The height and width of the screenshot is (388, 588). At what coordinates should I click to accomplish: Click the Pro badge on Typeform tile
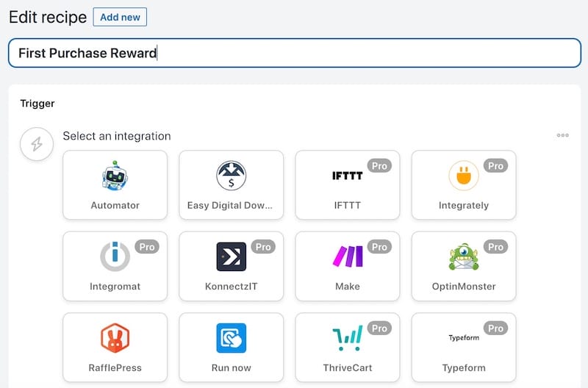click(x=495, y=328)
